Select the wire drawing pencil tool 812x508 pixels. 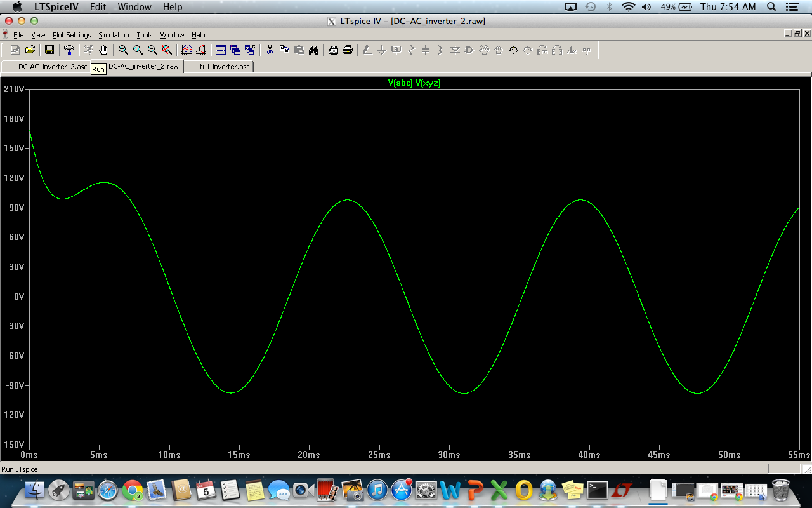[367, 50]
